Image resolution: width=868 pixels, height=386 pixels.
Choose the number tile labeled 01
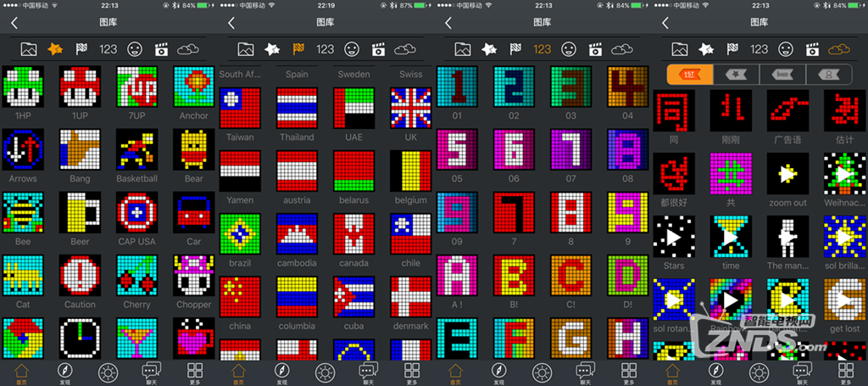(x=457, y=87)
